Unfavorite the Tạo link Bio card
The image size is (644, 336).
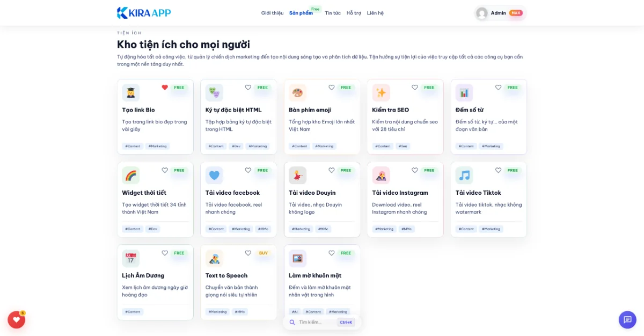click(x=165, y=87)
